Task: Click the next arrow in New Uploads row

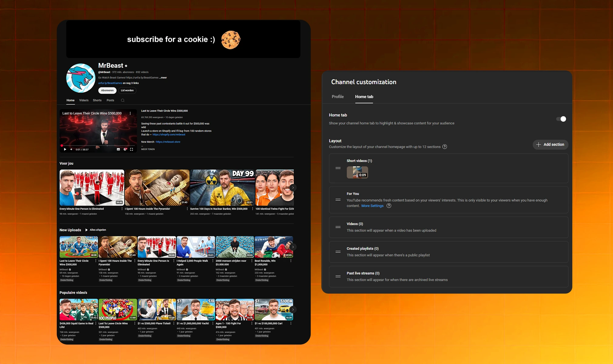Action: [x=293, y=247]
